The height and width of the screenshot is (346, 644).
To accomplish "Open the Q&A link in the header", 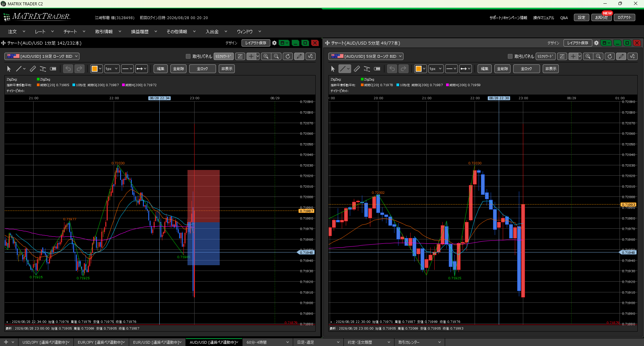I will point(564,18).
